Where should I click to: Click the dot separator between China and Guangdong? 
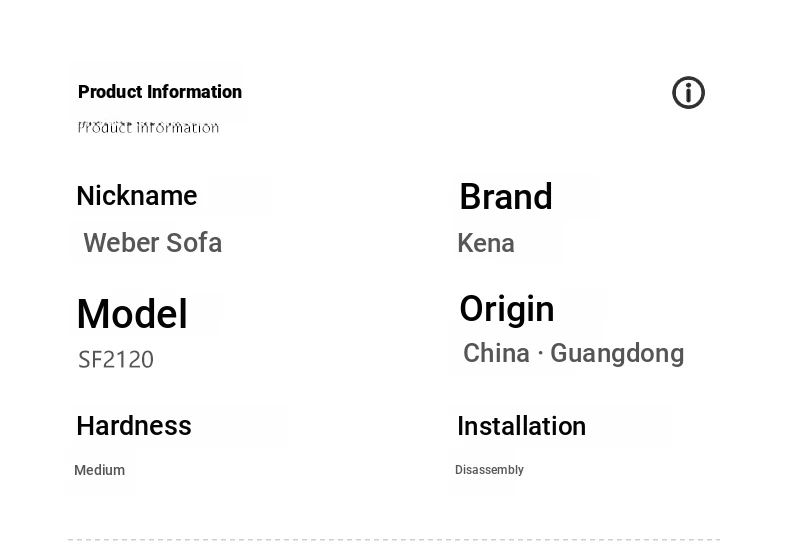tap(540, 354)
